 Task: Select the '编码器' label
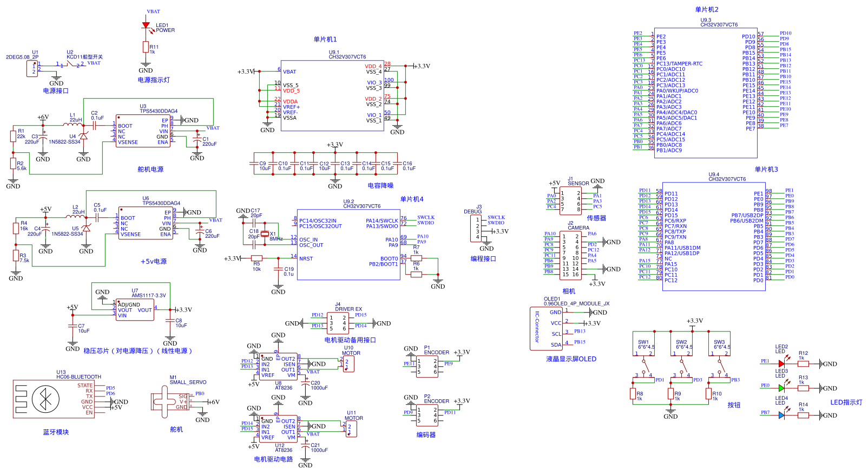coord(426,434)
